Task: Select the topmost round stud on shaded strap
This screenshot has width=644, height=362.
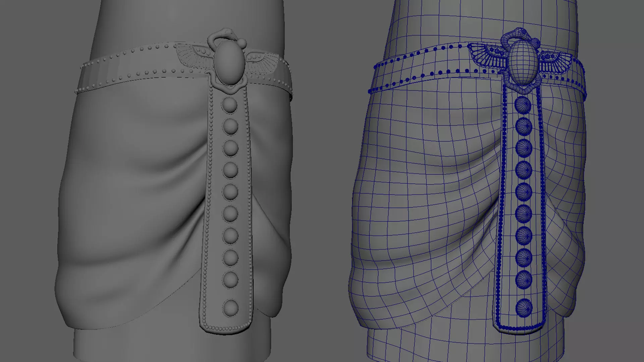Action: [x=229, y=105]
